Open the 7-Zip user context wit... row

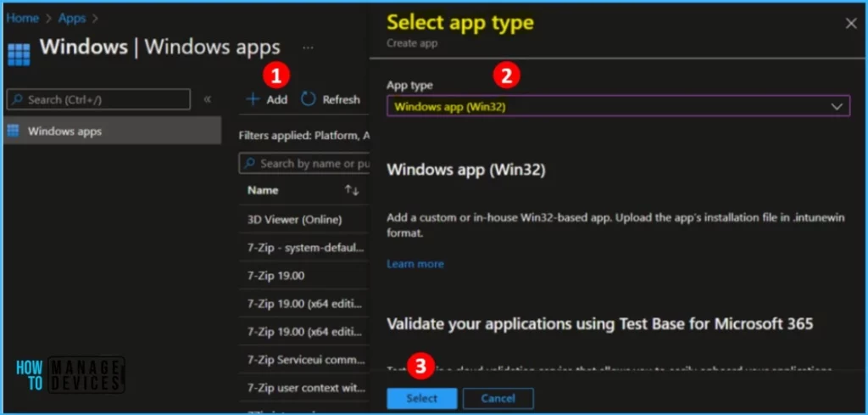(x=304, y=387)
